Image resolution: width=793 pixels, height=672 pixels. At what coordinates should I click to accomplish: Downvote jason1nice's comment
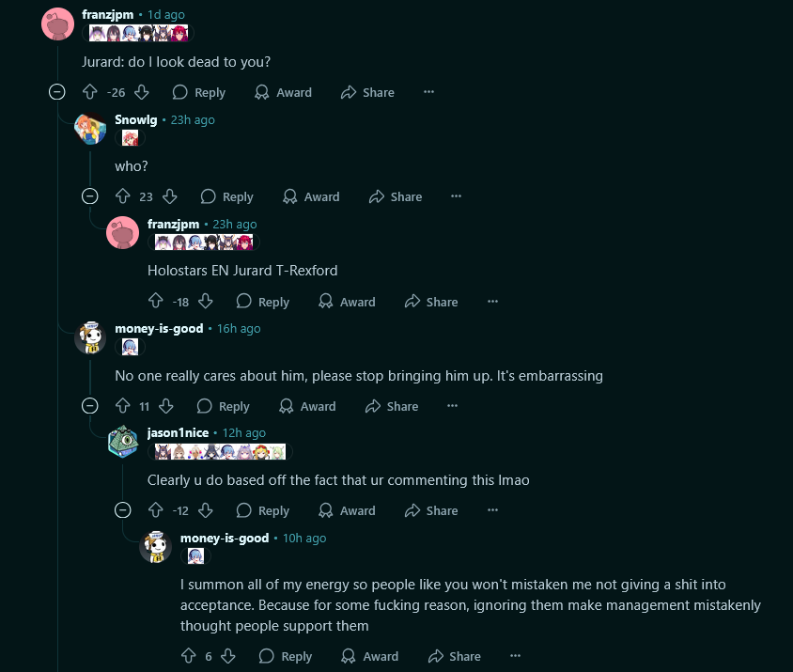click(206, 510)
